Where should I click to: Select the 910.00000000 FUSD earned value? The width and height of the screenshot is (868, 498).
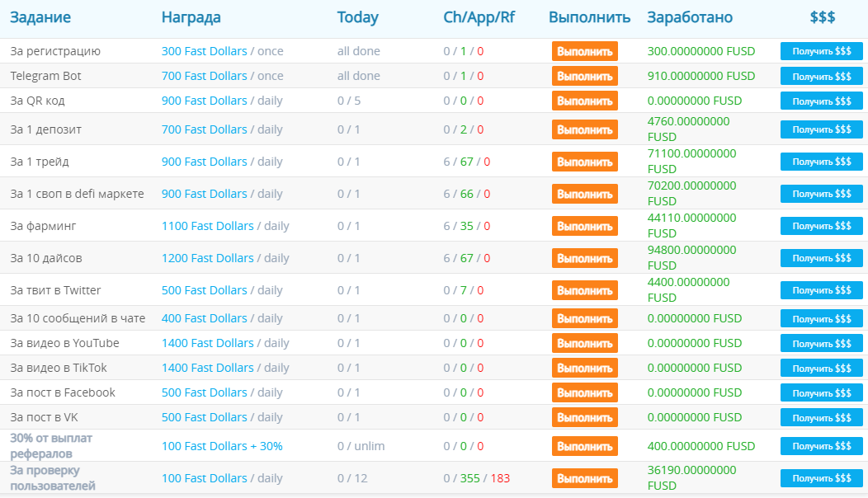pos(701,76)
